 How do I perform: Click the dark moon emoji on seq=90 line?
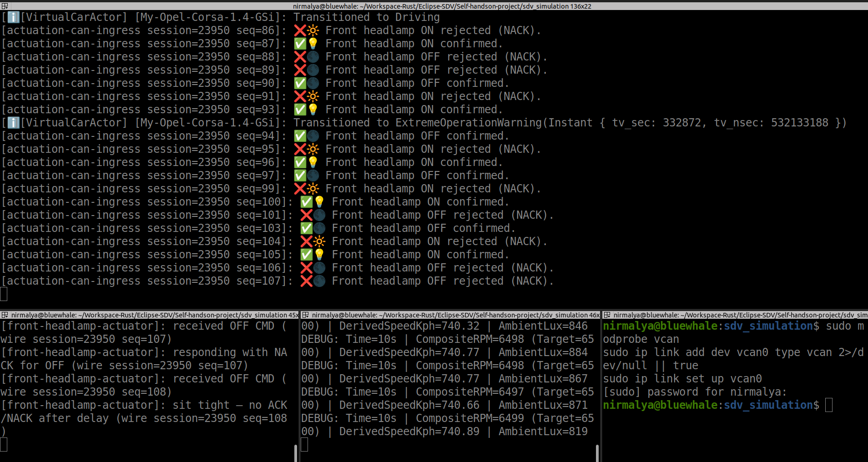click(x=313, y=83)
